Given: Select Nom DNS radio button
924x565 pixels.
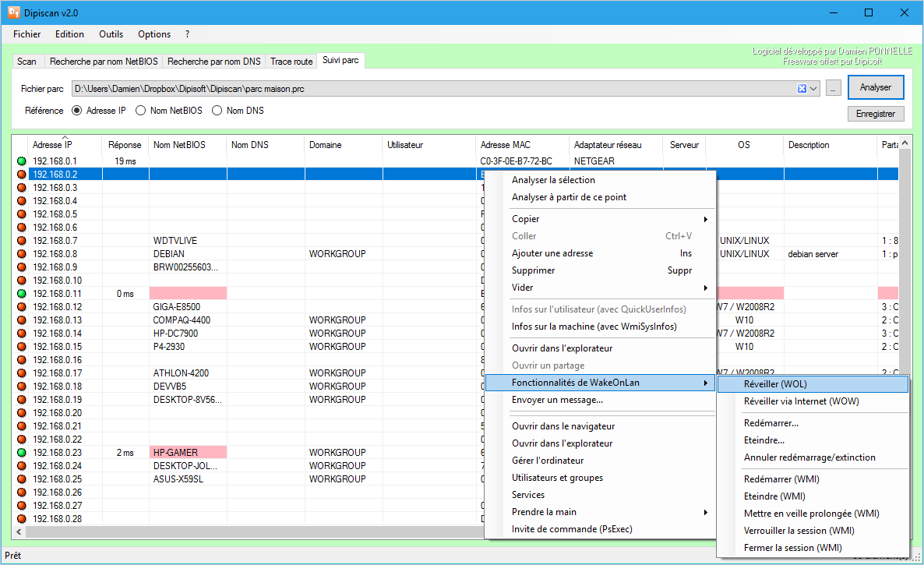Looking at the screenshot, I should pyautogui.click(x=217, y=111).
